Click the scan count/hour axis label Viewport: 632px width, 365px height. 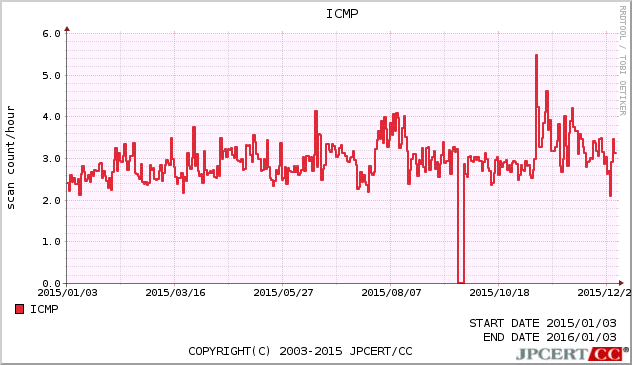(x=10, y=158)
